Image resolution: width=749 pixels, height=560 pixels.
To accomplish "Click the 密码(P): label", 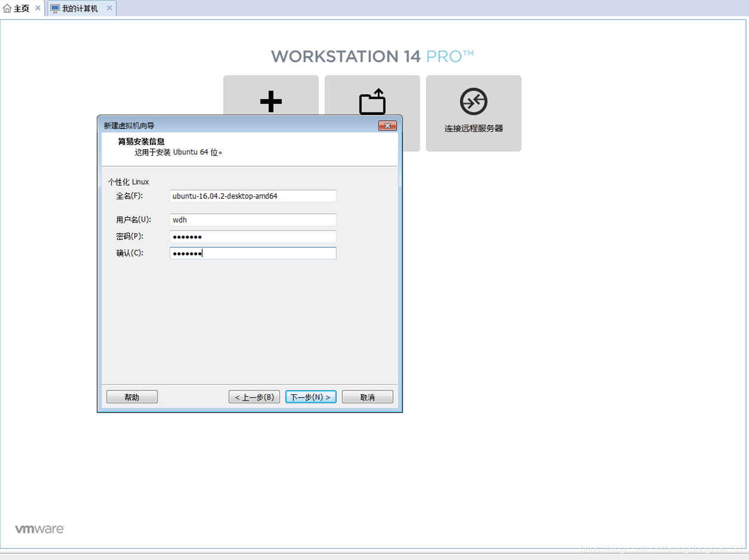I will coord(130,236).
